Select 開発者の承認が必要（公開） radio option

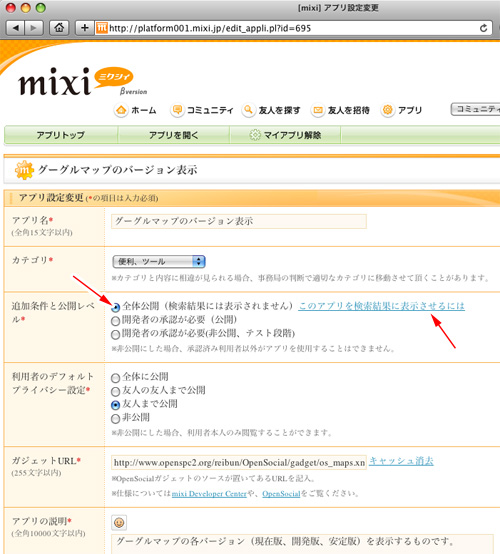click(x=115, y=321)
